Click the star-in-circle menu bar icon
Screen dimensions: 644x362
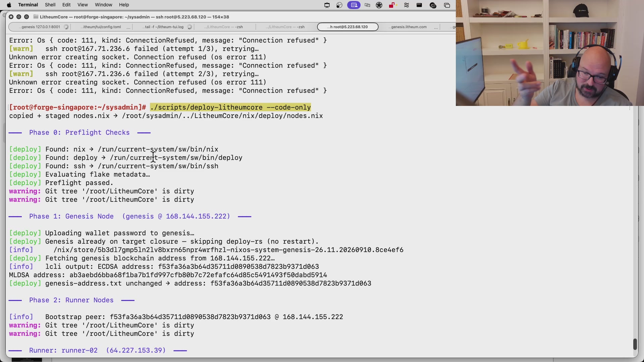pos(379,5)
